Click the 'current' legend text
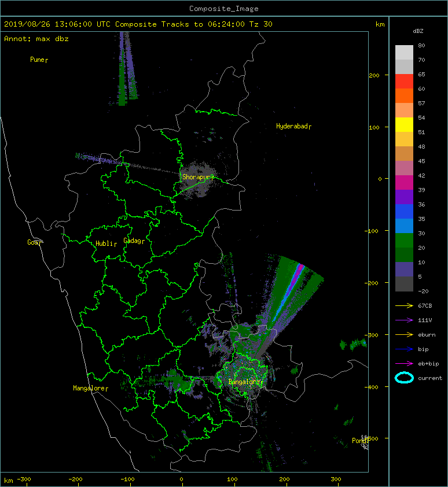The image size is (448, 487). [x=430, y=378]
